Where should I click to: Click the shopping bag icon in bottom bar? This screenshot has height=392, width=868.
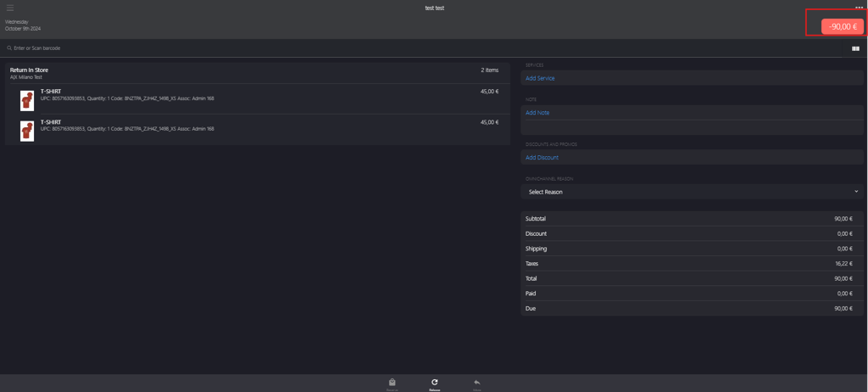click(392, 383)
